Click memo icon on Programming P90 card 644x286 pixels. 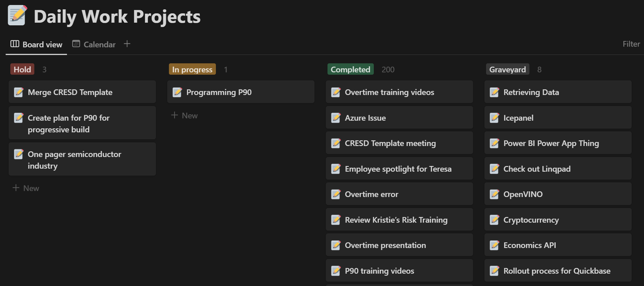click(177, 92)
